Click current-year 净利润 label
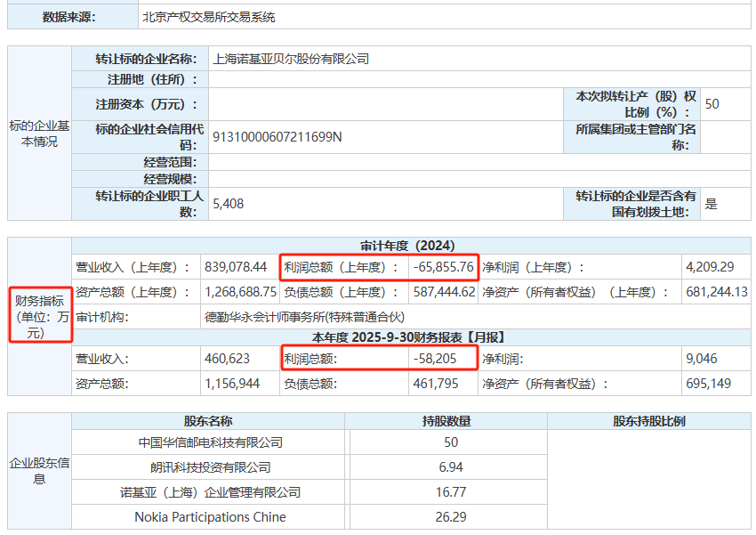Screen dimensions: 756x535 tap(503, 359)
